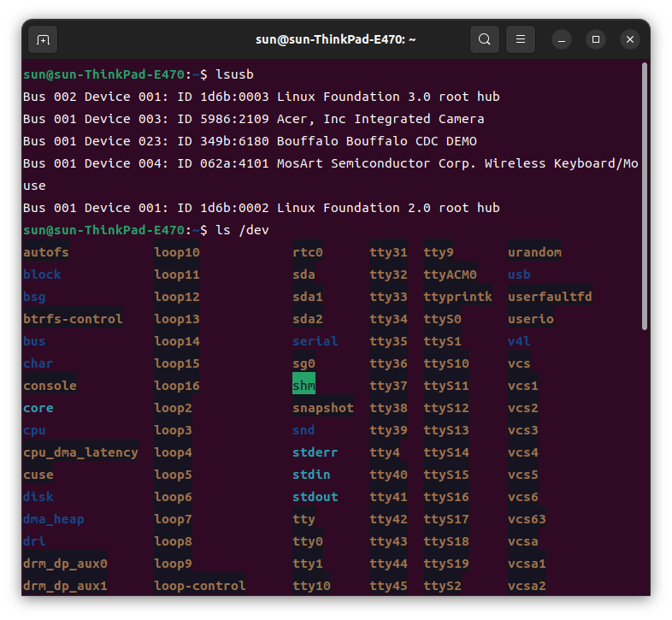The image size is (672, 620).
Task: Click the usb directory entry
Action: [519, 275]
